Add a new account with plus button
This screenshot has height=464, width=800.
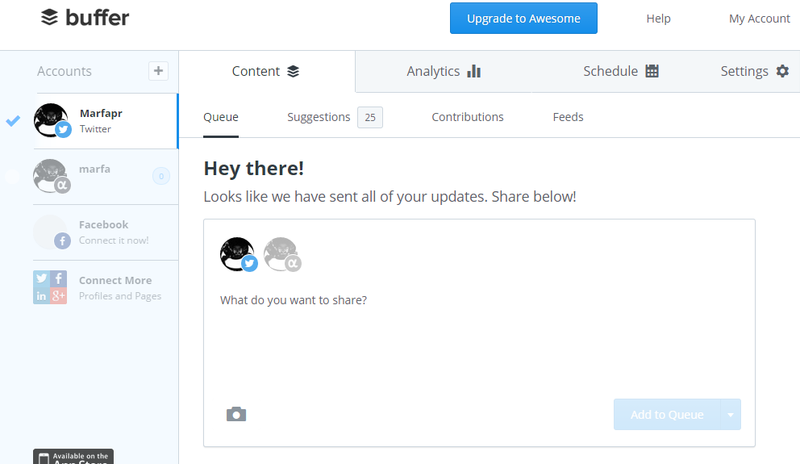pos(158,71)
